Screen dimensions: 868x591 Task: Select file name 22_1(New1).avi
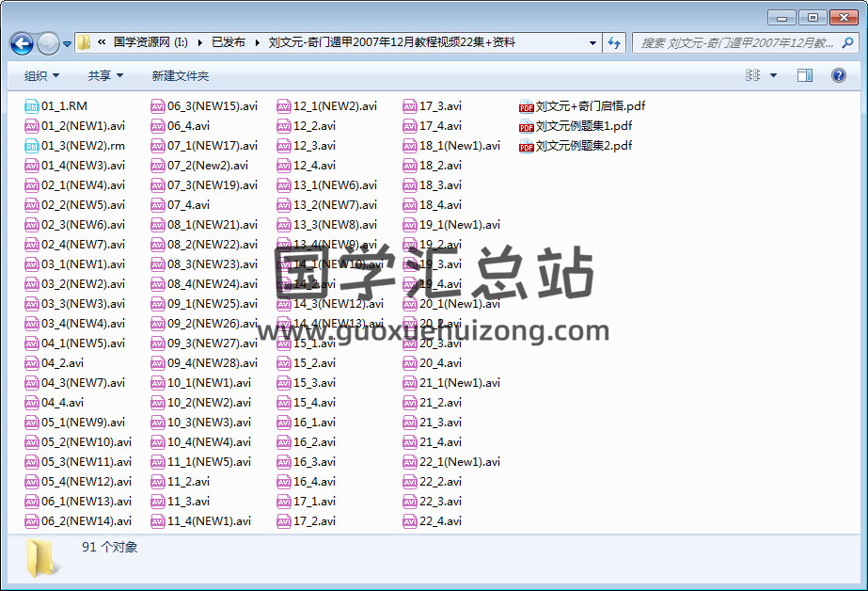pyautogui.click(x=460, y=461)
